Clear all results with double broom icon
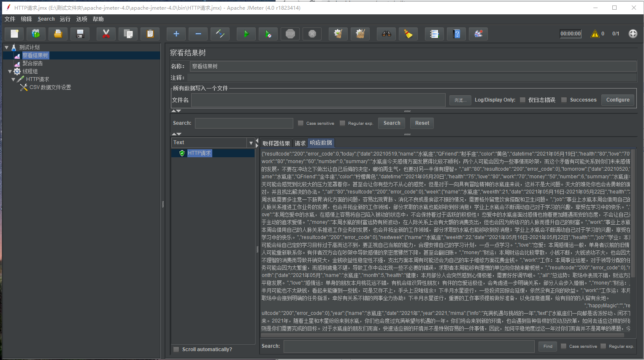This screenshot has width=644, height=360. click(360, 34)
